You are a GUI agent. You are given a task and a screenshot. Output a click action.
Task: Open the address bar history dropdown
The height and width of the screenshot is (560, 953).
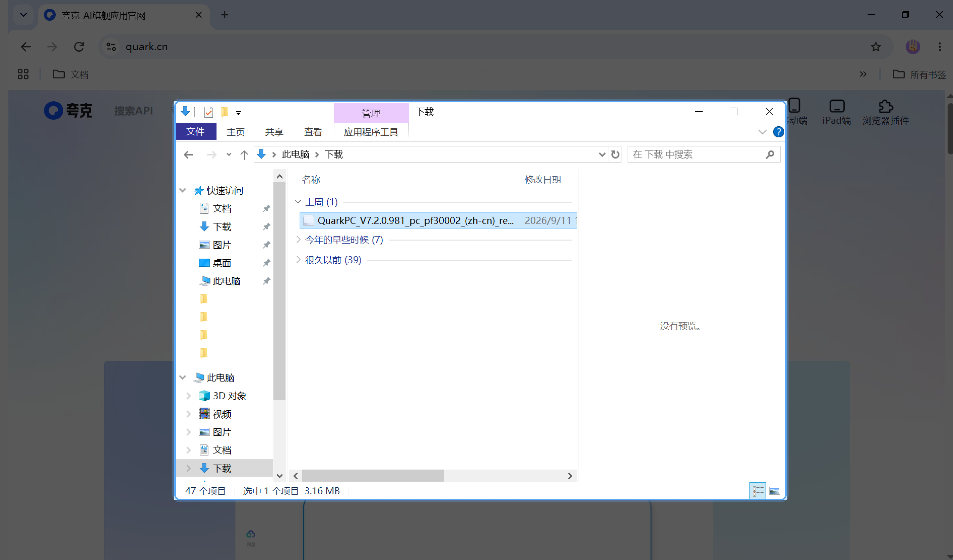[602, 154]
